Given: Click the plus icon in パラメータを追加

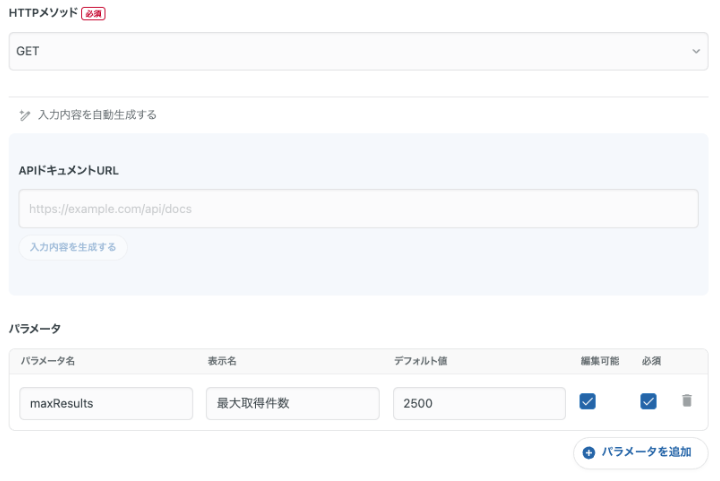Looking at the screenshot, I should pos(588,453).
